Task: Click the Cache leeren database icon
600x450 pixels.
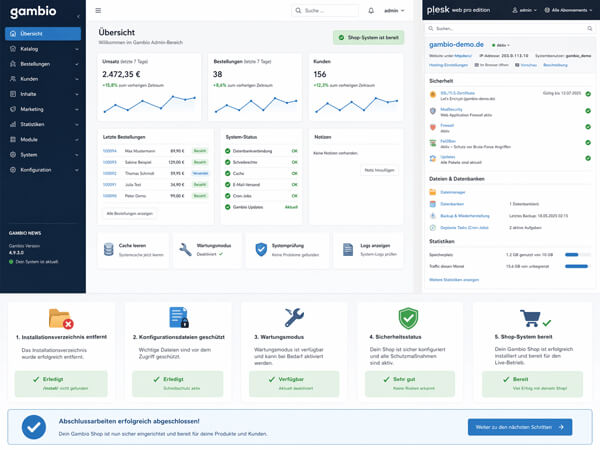Action: coord(109,249)
